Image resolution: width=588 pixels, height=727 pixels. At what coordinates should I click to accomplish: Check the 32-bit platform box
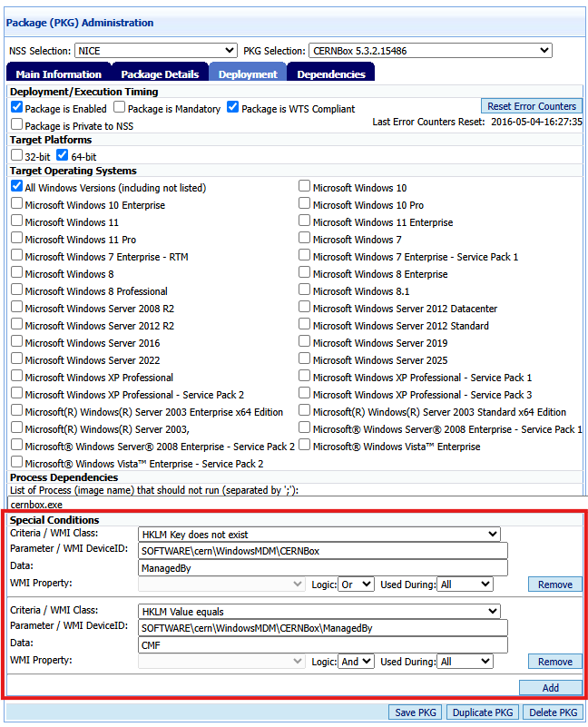click(17, 156)
